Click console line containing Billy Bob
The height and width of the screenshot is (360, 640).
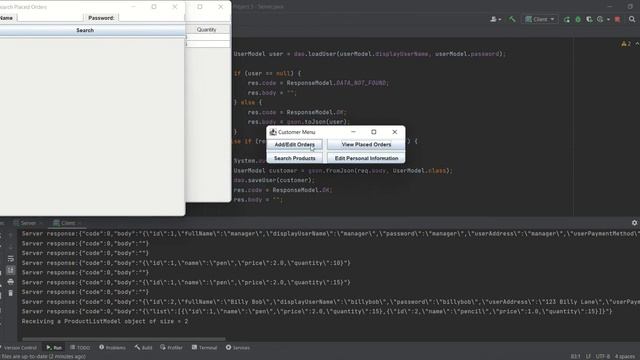click(x=331, y=302)
